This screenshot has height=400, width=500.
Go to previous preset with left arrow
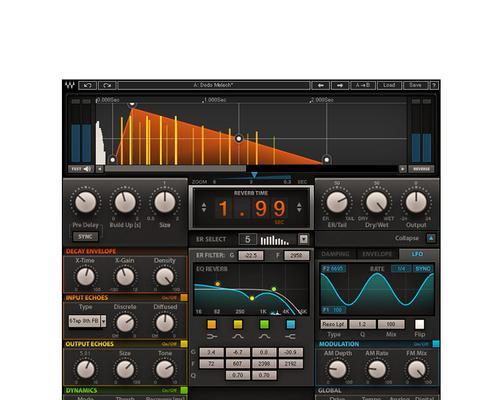(x=321, y=86)
